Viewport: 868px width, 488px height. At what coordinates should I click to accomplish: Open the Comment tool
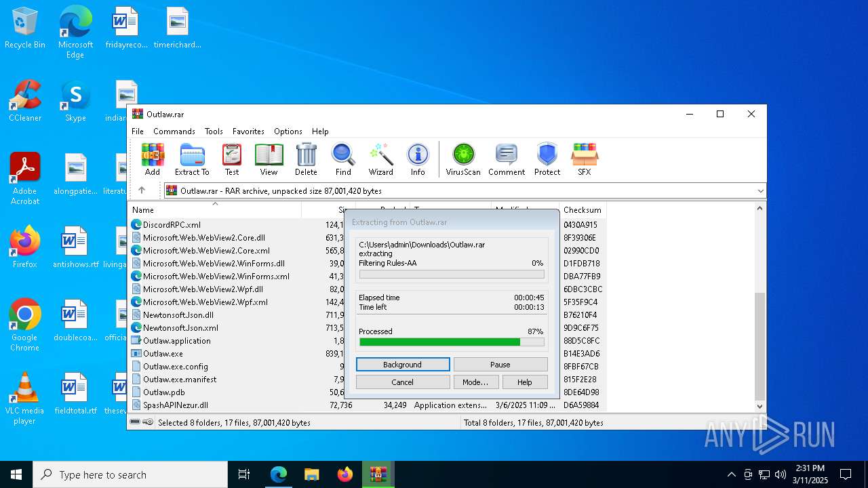tap(507, 159)
